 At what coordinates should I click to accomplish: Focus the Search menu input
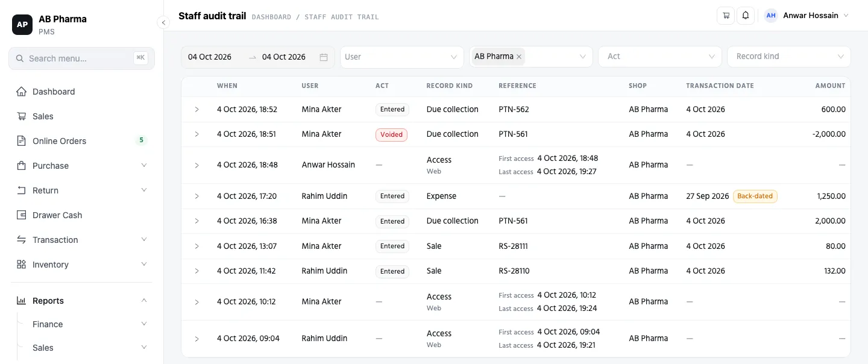point(81,58)
